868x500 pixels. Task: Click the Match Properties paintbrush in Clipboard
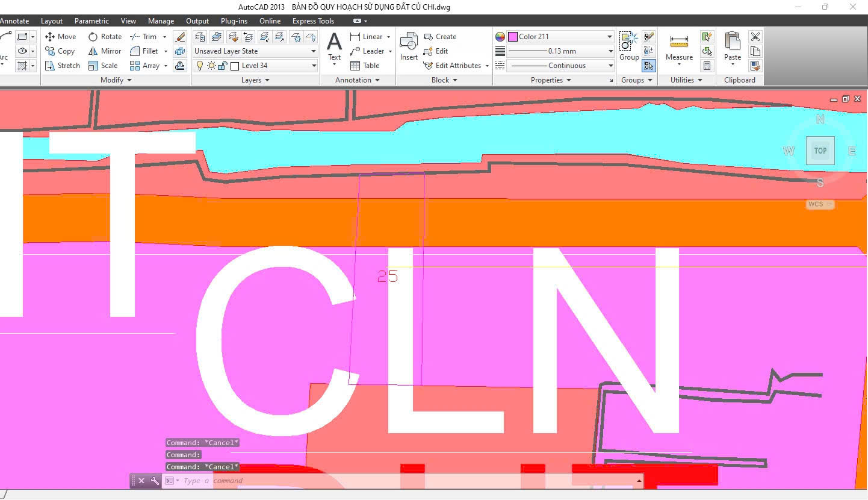755,66
